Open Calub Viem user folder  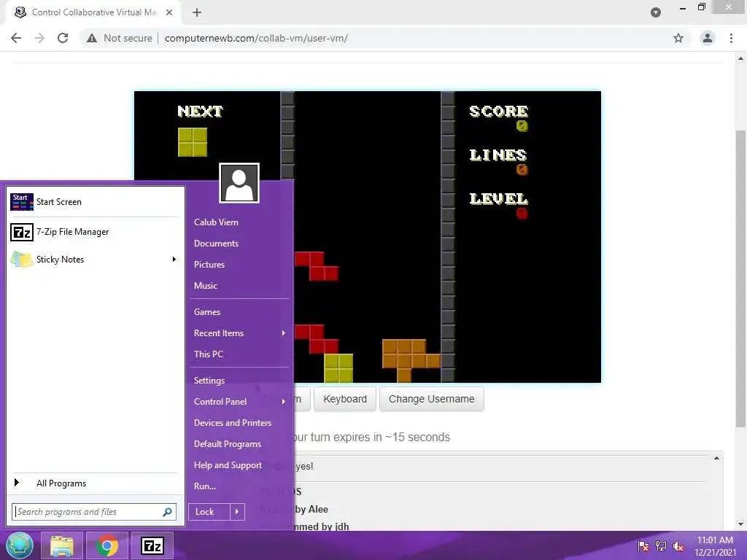click(x=216, y=222)
